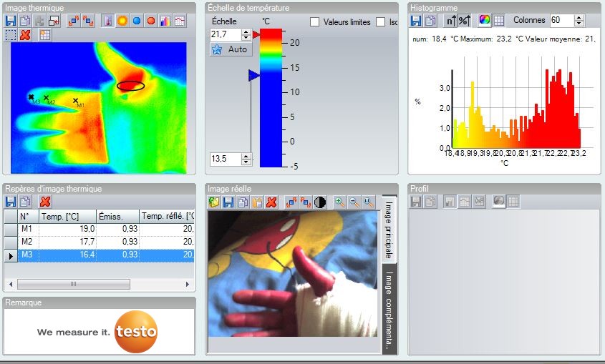605x364 pixels.
Task: Save the real image with disk icon
Action: (228, 202)
